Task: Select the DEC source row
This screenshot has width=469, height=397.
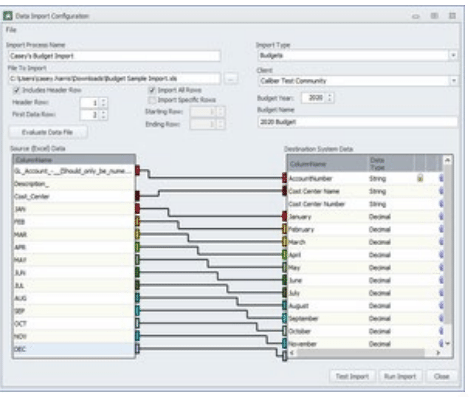Action: (74, 349)
